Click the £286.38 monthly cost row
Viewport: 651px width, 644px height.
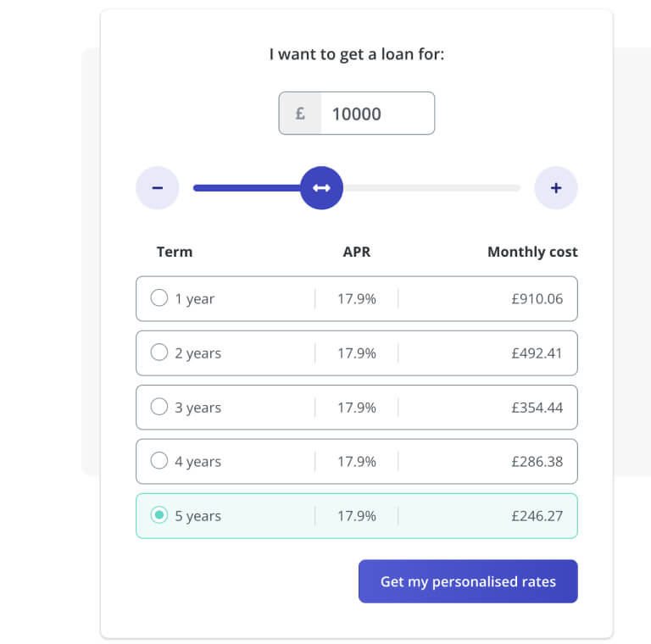coord(537,462)
